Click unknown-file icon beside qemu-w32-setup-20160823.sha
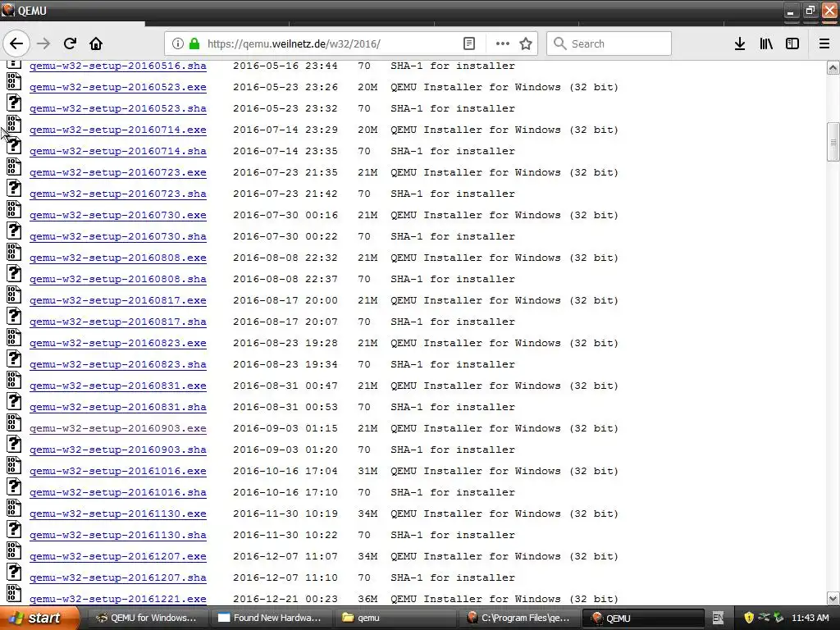 pyautogui.click(x=14, y=359)
